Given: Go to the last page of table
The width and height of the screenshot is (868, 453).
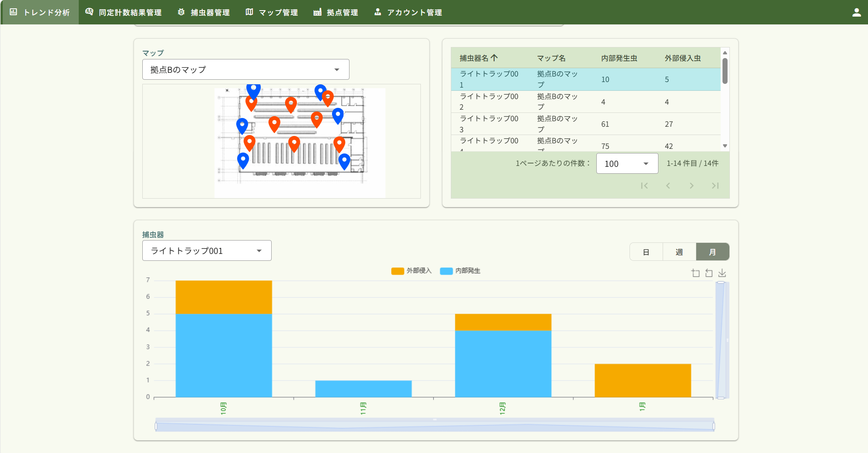Looking at the screenshot, I should (x=715, y=186).
